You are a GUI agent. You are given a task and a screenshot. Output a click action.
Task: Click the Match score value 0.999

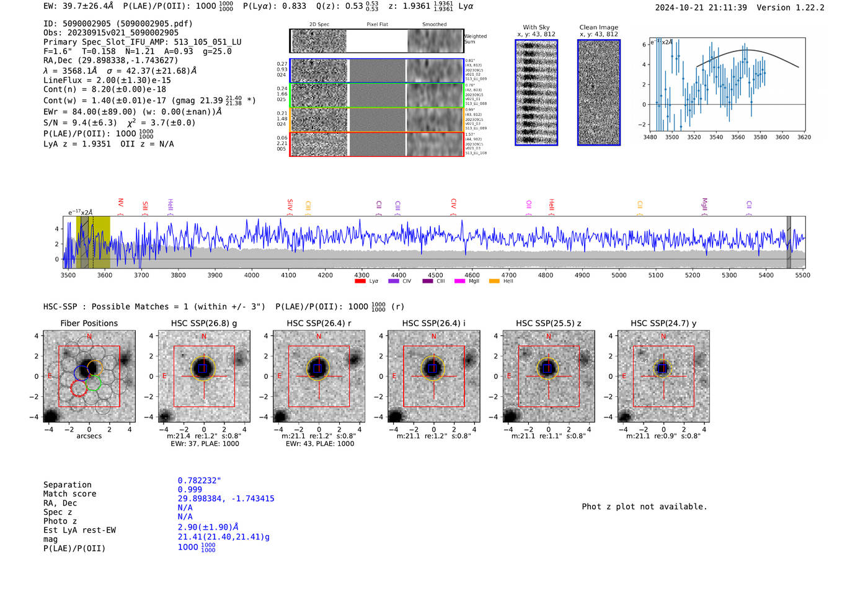[190, 489]
